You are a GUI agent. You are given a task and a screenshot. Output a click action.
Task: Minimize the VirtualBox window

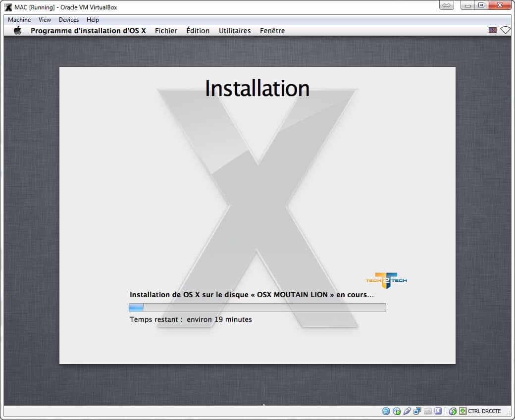pyautogui.click(x=467, y=5)
